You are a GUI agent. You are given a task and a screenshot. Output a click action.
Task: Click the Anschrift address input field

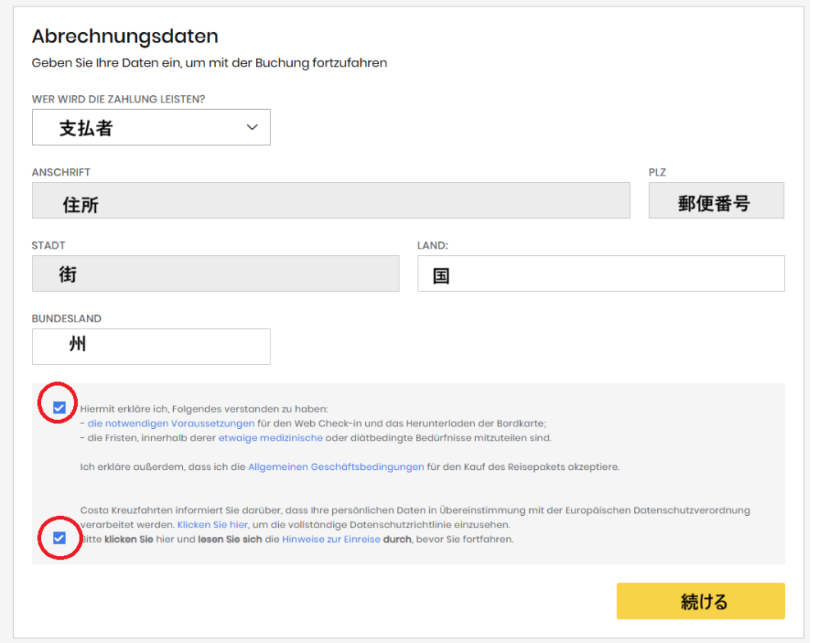click(x=331, y=201)
